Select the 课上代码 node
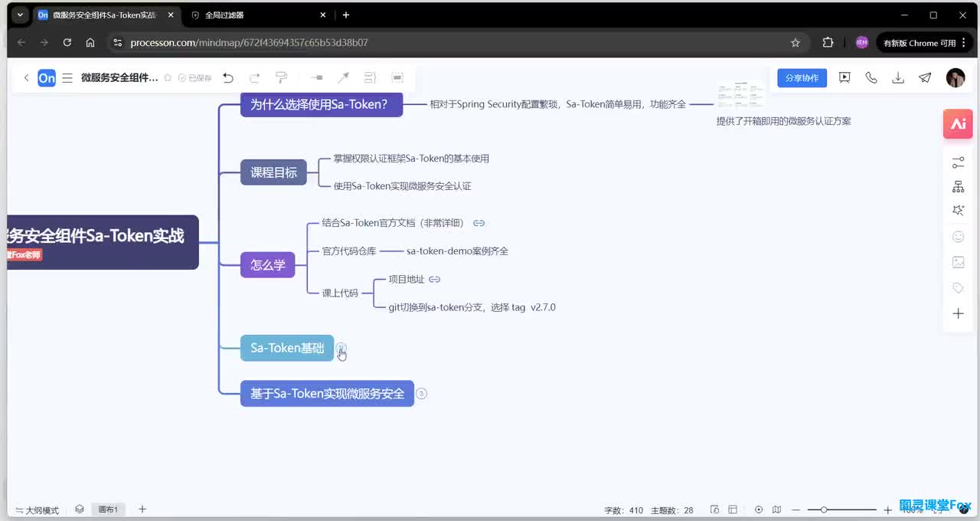The height and width of the screenshot is (521, 980). (x=340, y=293)
